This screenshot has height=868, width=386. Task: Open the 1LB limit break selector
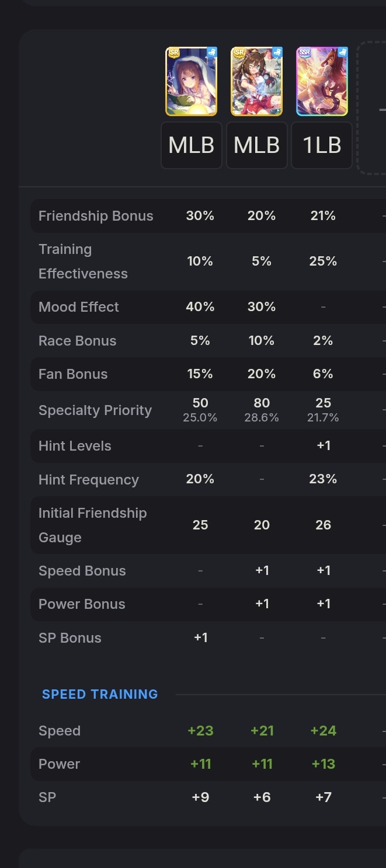click(x=322, y=145)
